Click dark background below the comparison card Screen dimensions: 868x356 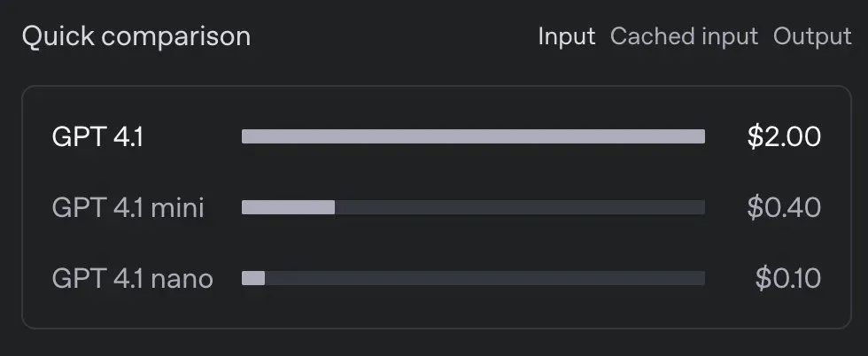point(434,344)
